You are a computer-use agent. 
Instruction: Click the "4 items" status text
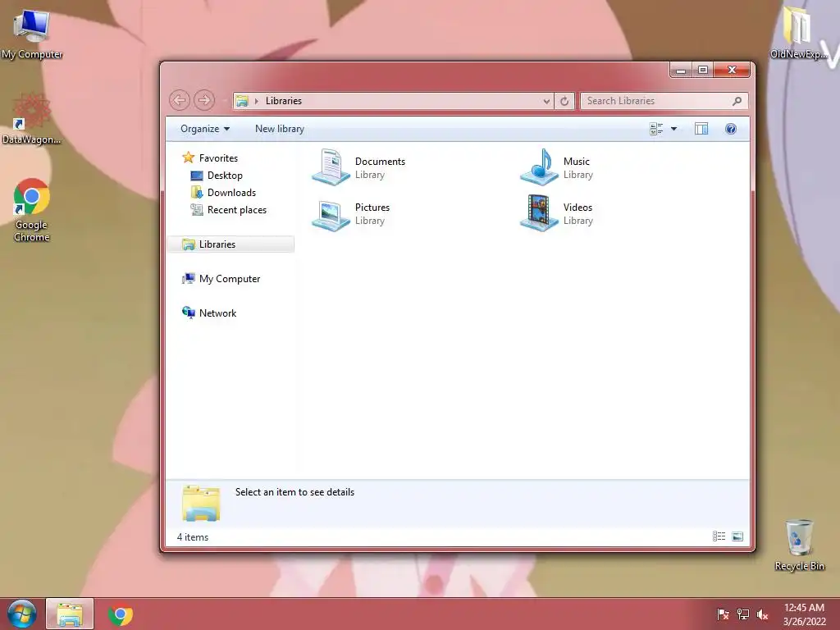coord(193,536)
